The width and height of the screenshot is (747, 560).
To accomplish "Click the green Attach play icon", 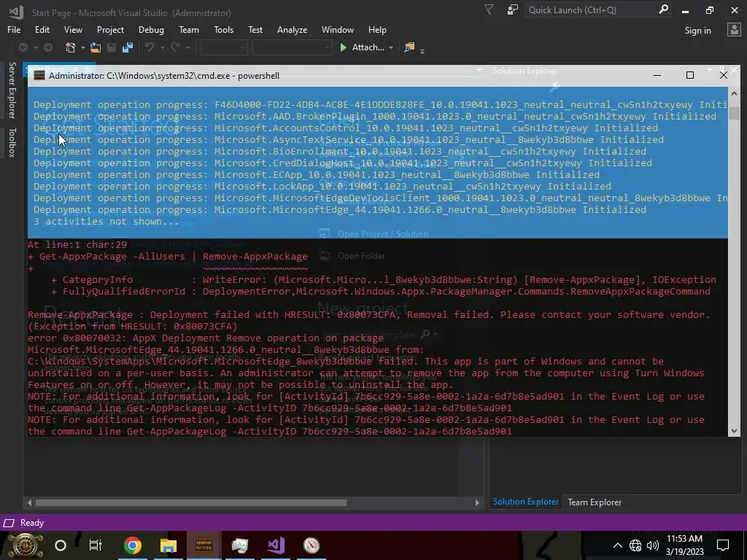I will (x=343, y=47).
